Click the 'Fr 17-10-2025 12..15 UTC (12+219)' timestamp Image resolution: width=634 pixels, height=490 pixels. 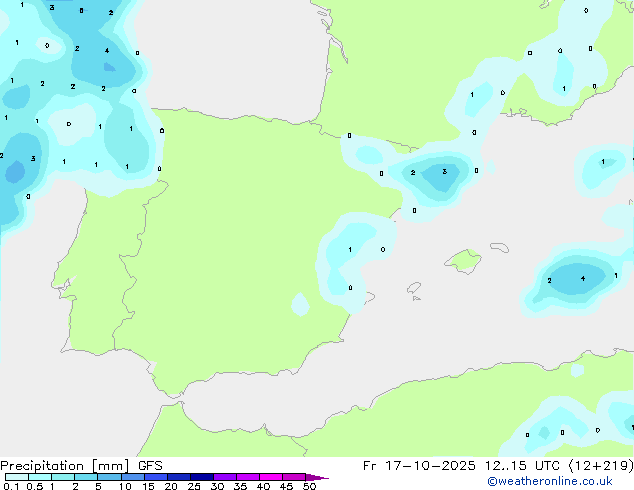(498, 466)
